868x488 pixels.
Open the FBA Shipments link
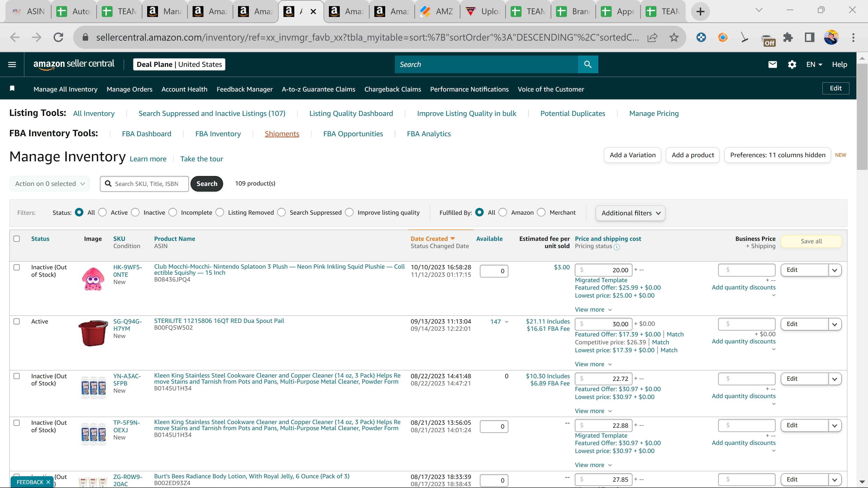coord(282,134)
